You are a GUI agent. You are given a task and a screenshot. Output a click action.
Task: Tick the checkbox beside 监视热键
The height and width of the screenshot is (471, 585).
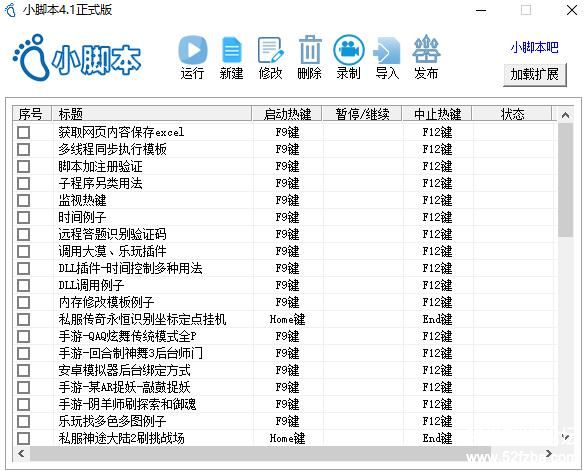[x=24, y=200]
